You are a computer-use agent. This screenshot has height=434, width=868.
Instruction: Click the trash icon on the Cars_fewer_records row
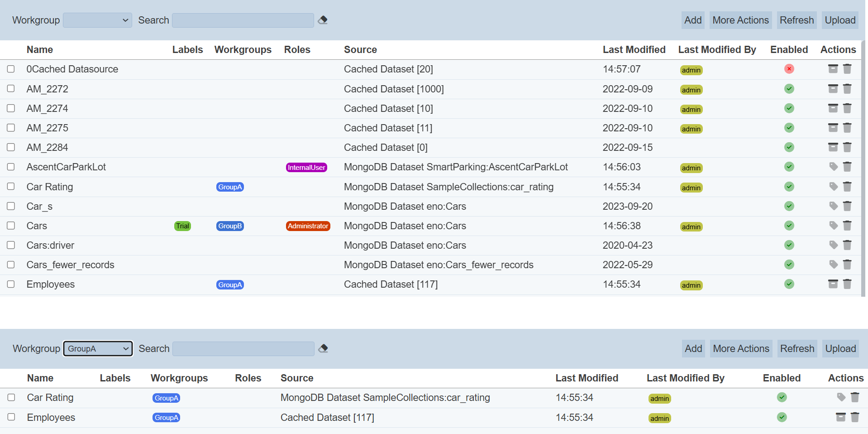(847, 265)
